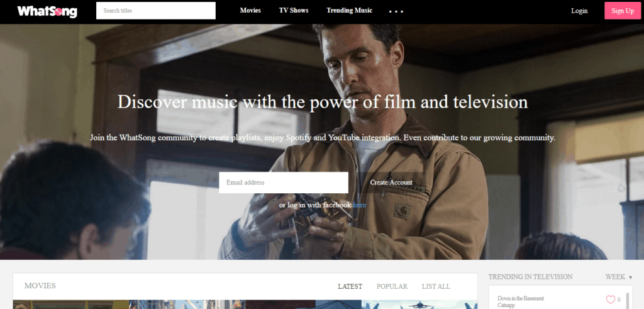Like the Down in the Basement song
The height and width of the screenshot is (309, 644).
coord(609,300)
